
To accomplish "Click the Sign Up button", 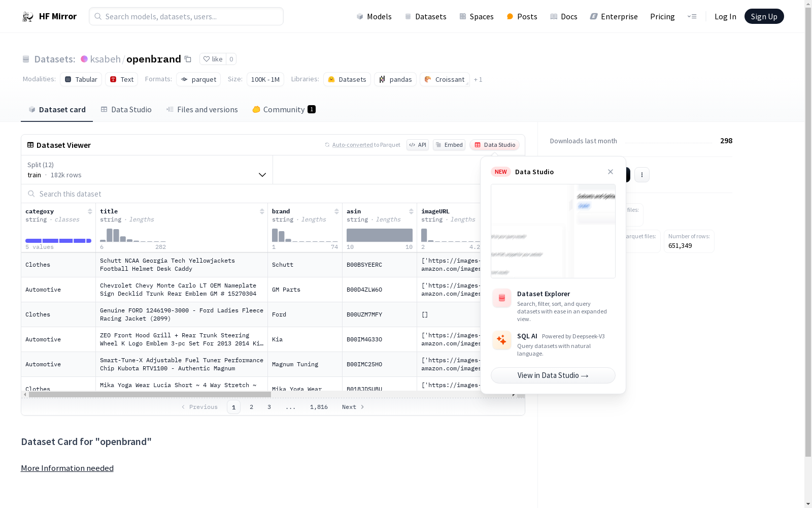I will coord(764,16).
